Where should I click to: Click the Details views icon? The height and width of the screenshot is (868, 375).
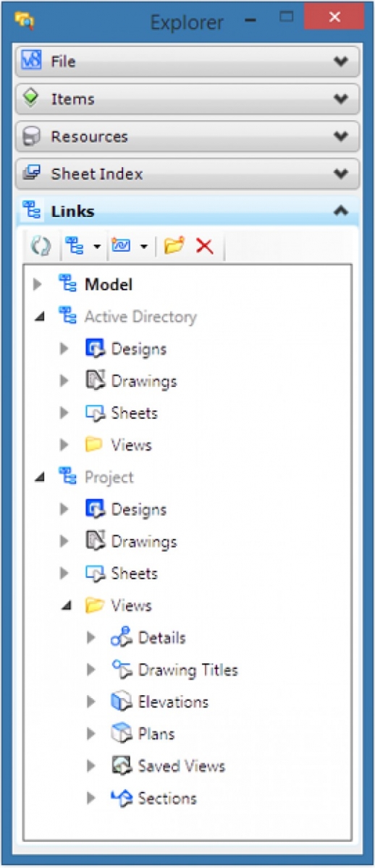click(120, 637)
